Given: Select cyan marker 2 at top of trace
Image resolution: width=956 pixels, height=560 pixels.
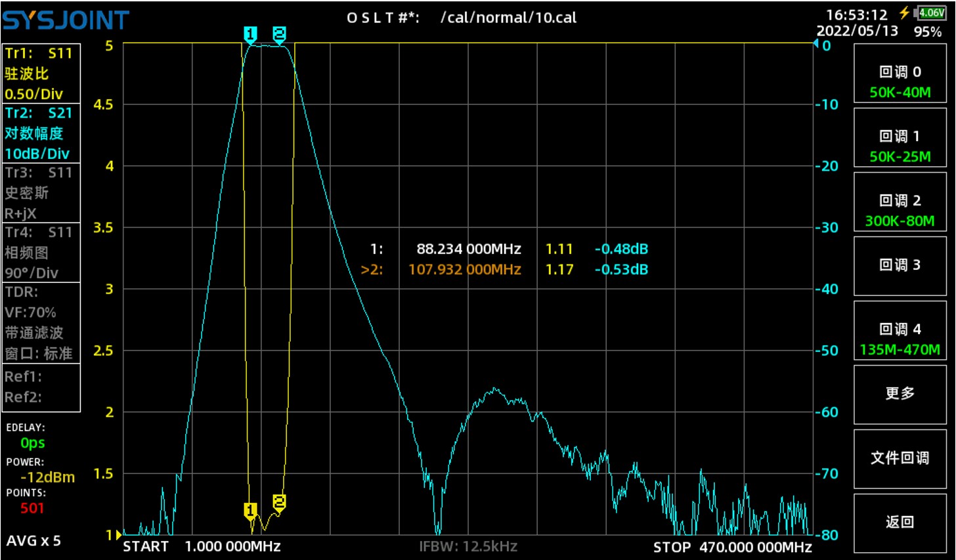Looking at the screenshot, I should coord(279,35).
